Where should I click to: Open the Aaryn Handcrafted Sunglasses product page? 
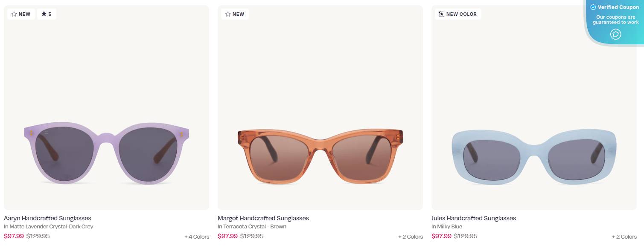(x=47, y=218)
